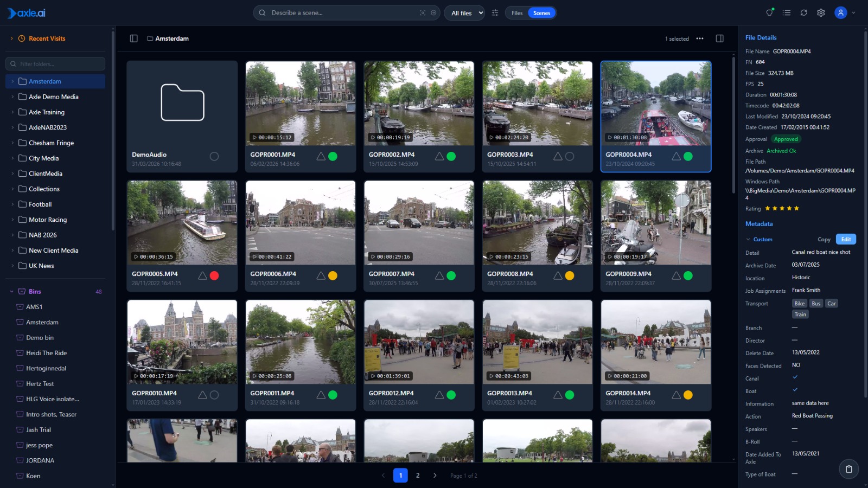Open the settings gear
This screenshot has height=488, width=868.
(821, 12)
